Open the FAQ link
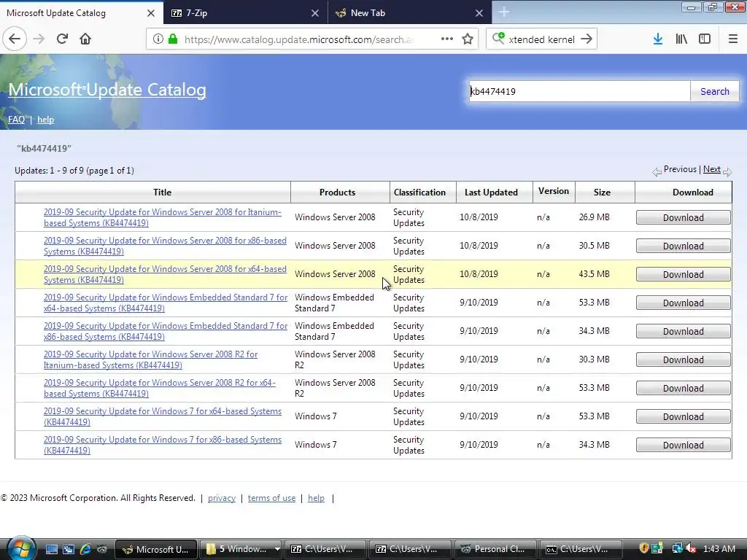The height and width of the screenshot is (560, 747). (x=16, y=120)
